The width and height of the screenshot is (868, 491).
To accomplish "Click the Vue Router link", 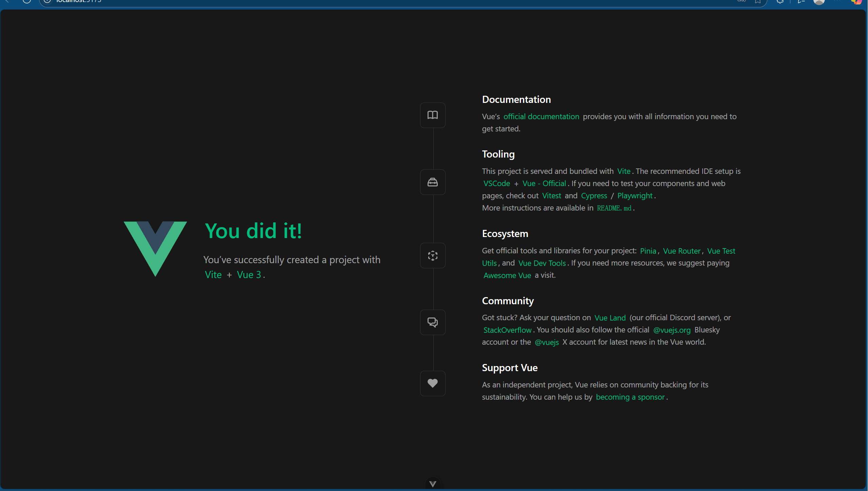I will [682, 251].
